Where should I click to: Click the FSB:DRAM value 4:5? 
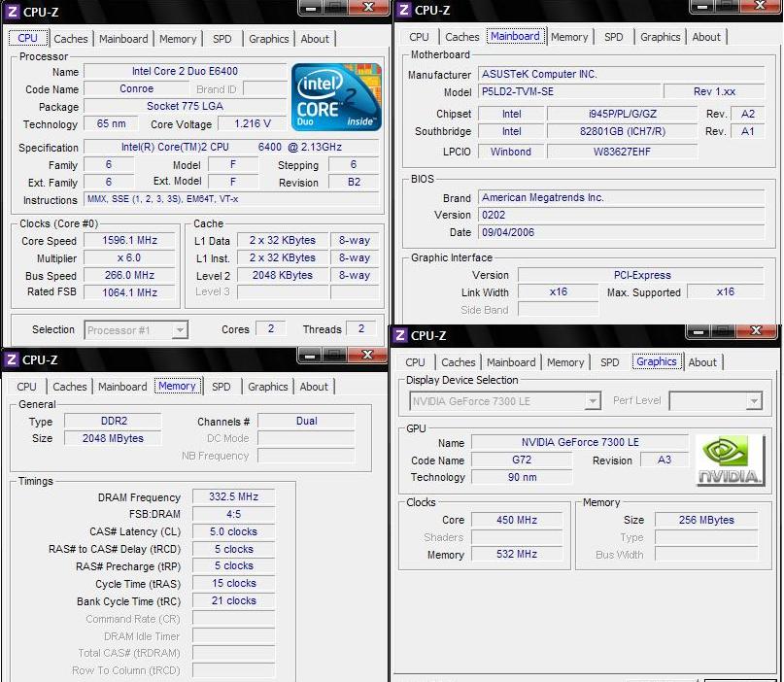coord(233,514)
